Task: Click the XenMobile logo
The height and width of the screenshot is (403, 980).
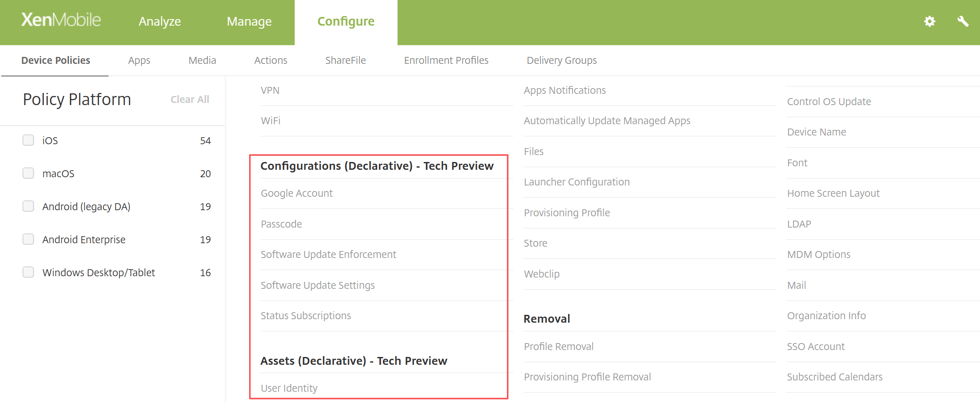Action: (61, 20)
